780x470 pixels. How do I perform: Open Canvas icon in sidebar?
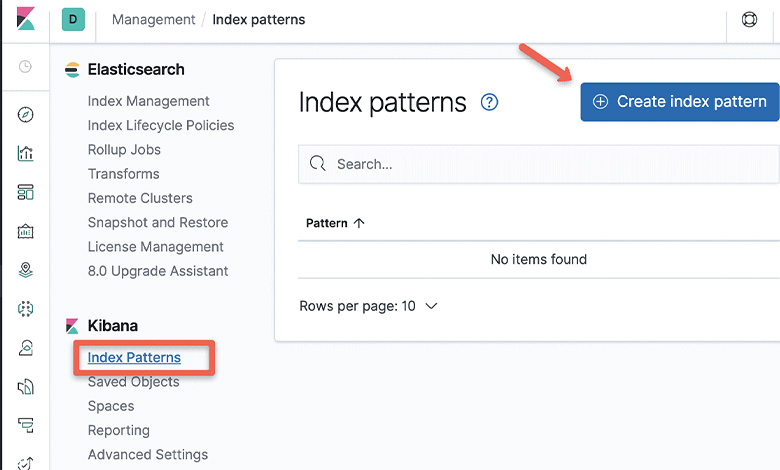[x=25, y=231]
